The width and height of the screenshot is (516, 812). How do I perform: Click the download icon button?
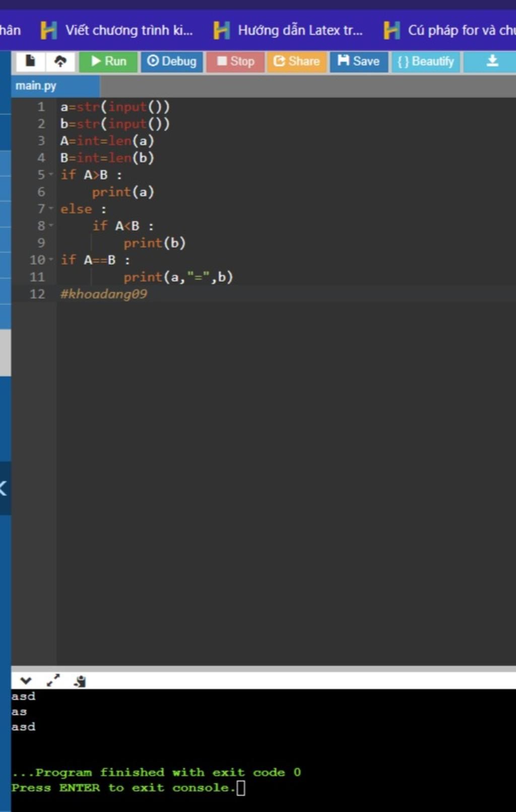tap(492, 61)
